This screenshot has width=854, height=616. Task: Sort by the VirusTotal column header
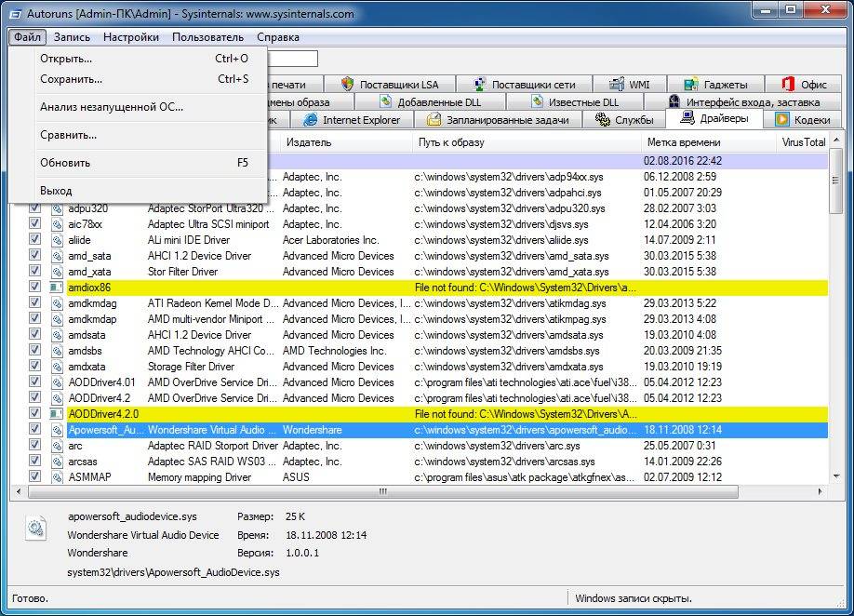click(803, 142)
